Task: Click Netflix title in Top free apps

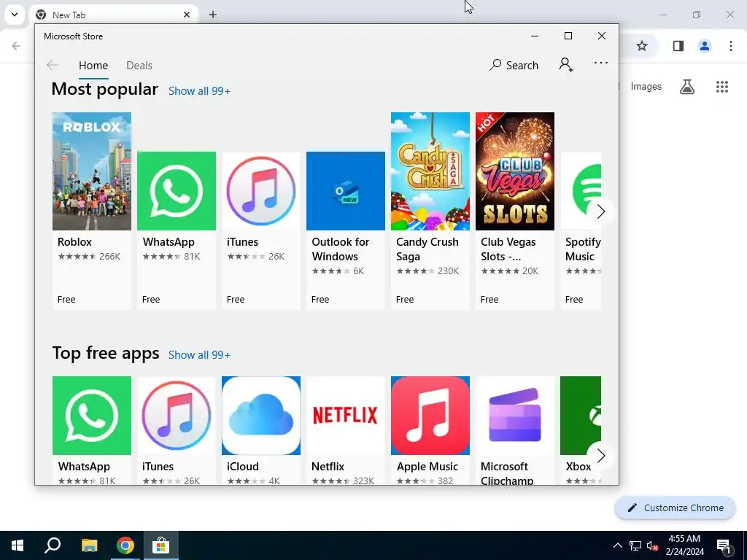Action: 328,467
